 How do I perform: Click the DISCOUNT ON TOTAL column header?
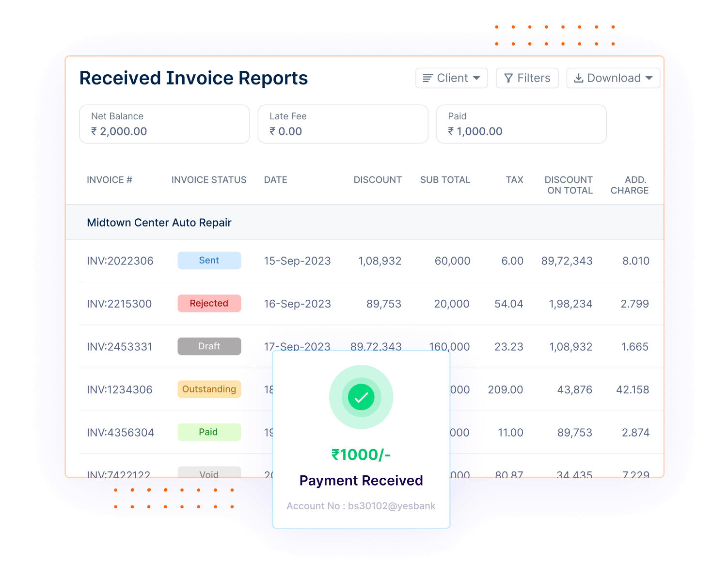click(x=569, y=185)
